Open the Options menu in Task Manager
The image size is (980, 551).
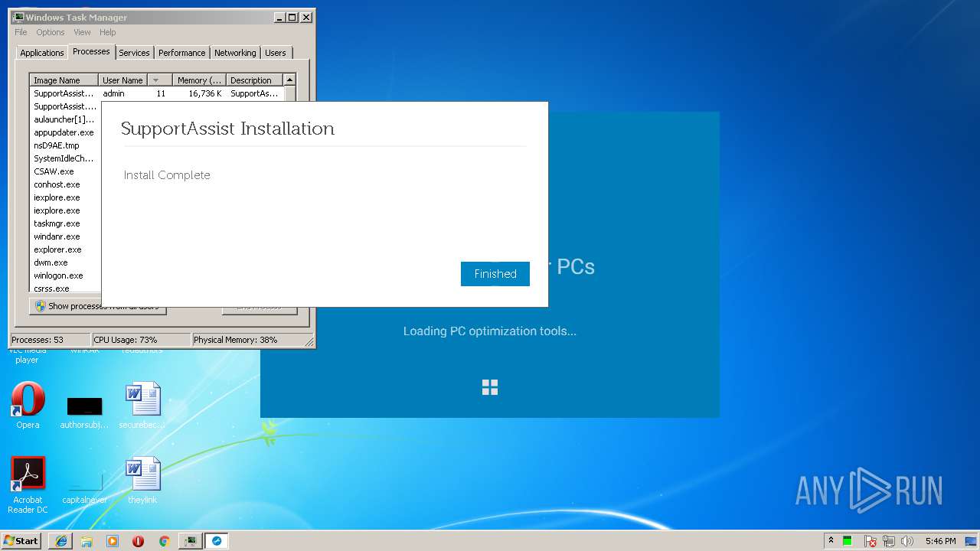point(51,32)
